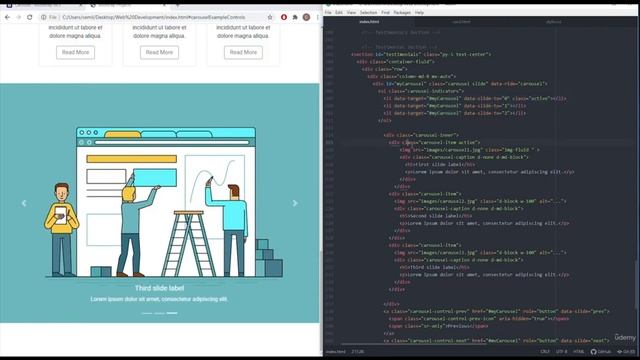The height and width of the screenshot is (360, 640).
Task: Click the 'Third slide label' caption
Action: click(x=160, y=288)
